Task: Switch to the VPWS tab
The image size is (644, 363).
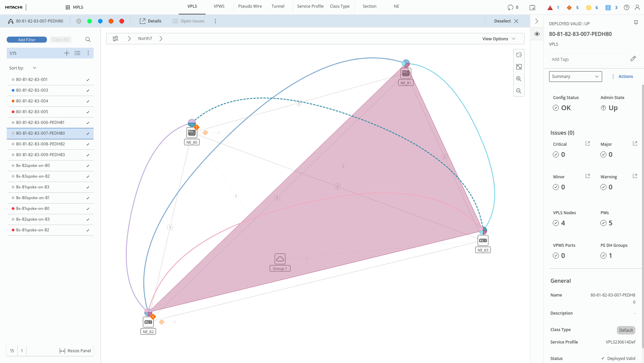Action: coord(219,6)
